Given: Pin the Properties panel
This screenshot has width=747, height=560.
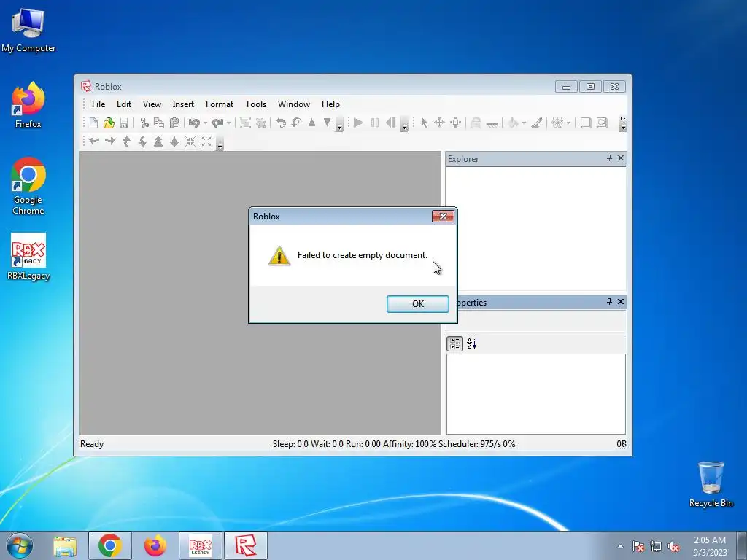Looking at the screenshot, I should [609, 301].
